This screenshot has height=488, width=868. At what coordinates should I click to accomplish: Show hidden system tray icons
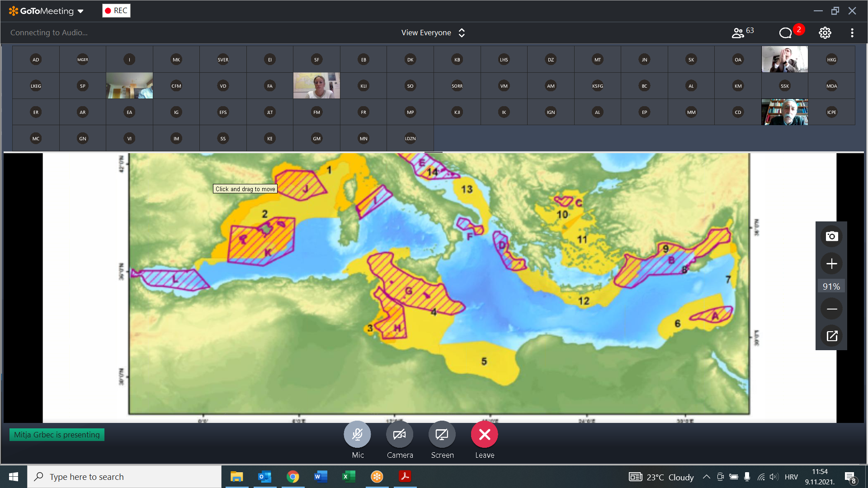[x=706, y=477]
